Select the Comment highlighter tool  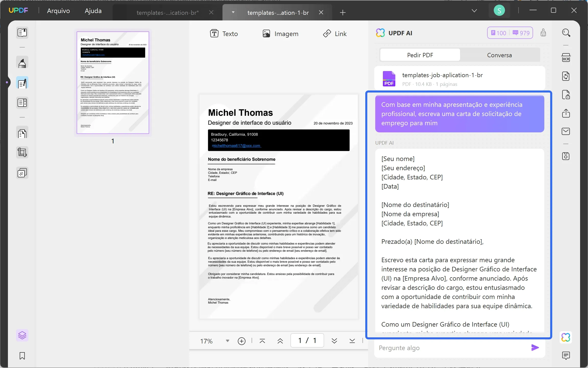pos(22,63)
